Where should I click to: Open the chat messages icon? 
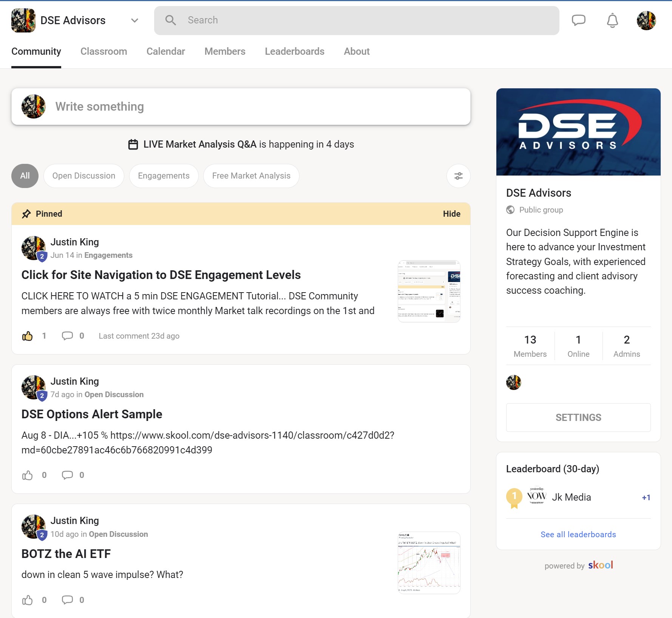pos(578,20)
